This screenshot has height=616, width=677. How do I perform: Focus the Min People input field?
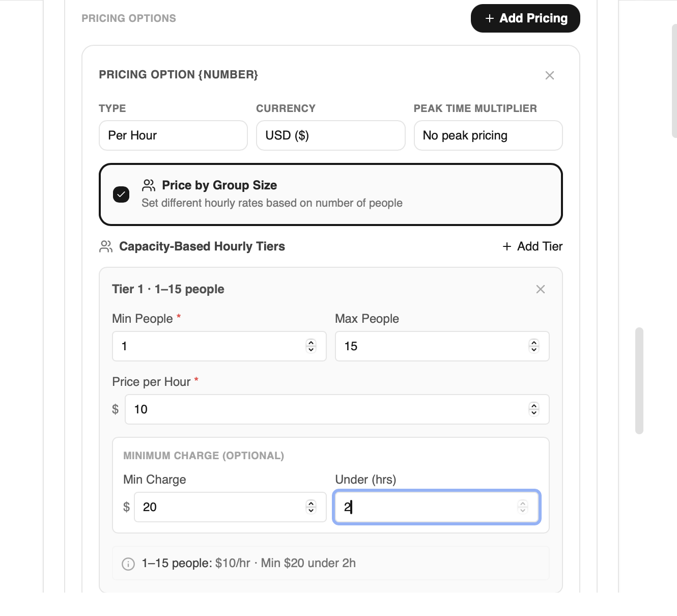[x=219, y=346]
